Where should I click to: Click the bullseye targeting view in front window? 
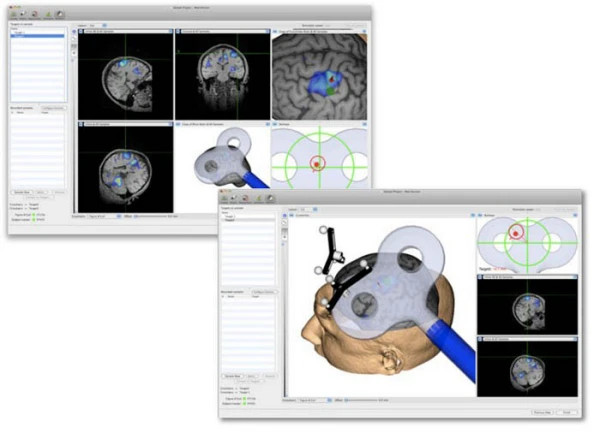[x=527, y=241]
